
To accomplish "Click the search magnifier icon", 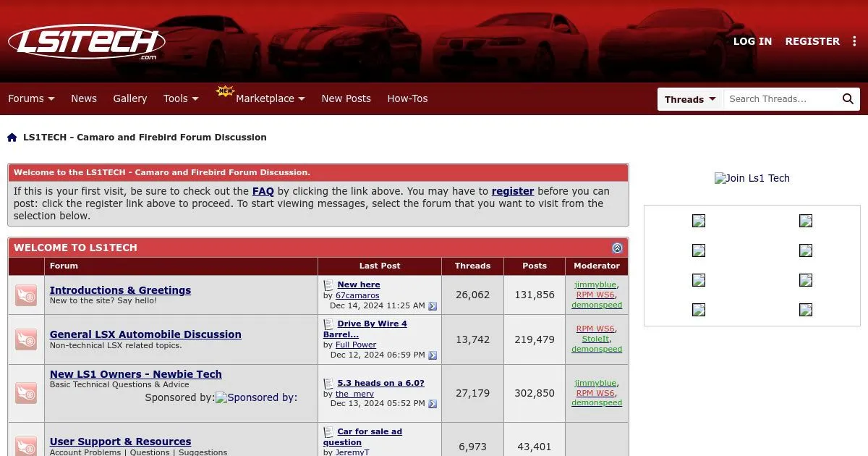I will pyautogui.click(x=848, y=99).
